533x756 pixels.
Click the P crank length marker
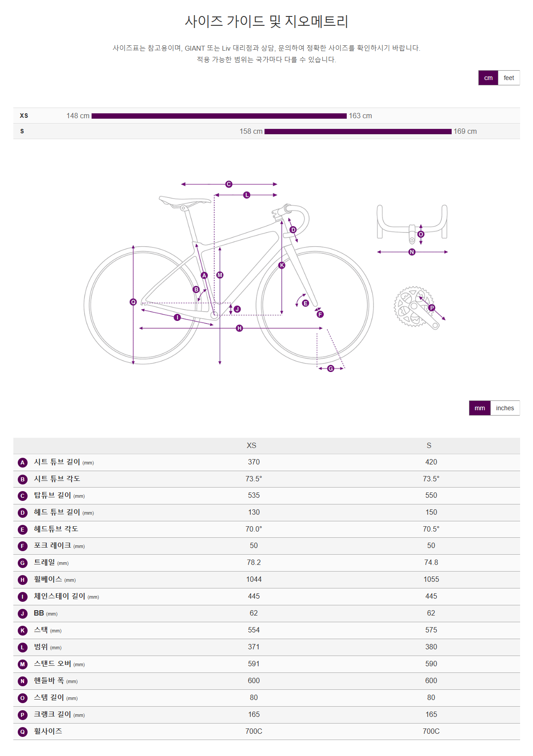(432, 308)
